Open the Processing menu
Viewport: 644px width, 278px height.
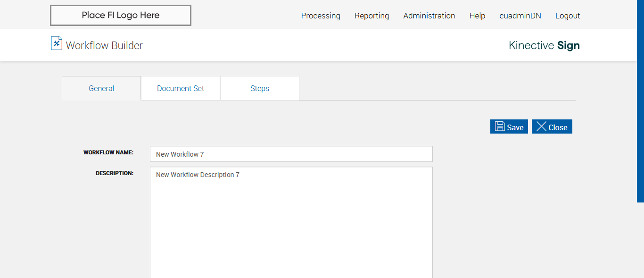(321, 16)
